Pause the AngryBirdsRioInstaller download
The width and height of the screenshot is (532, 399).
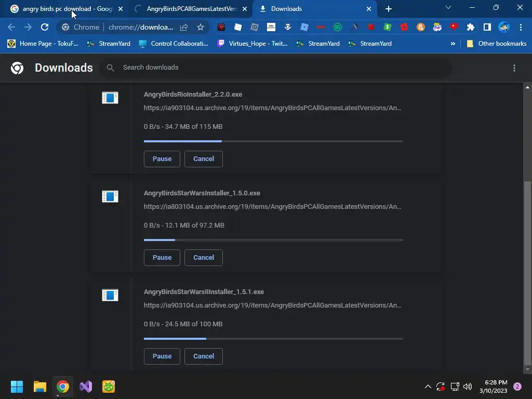(162, 159)
